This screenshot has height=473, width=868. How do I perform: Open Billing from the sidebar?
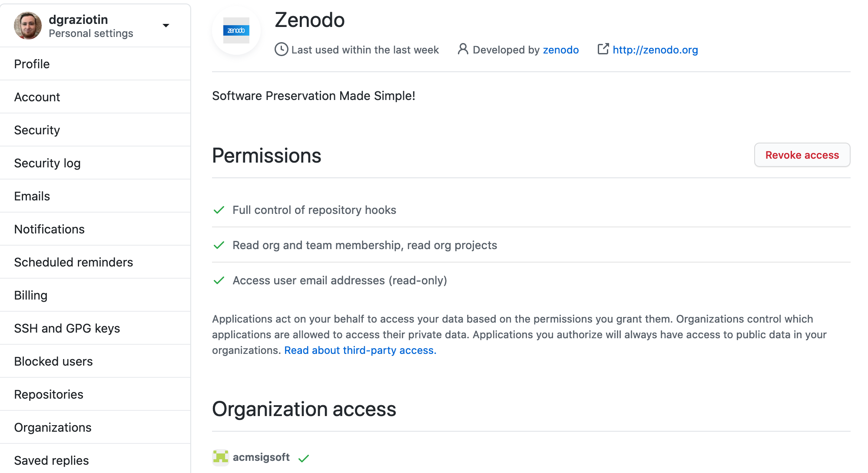(x=30, y=295)
